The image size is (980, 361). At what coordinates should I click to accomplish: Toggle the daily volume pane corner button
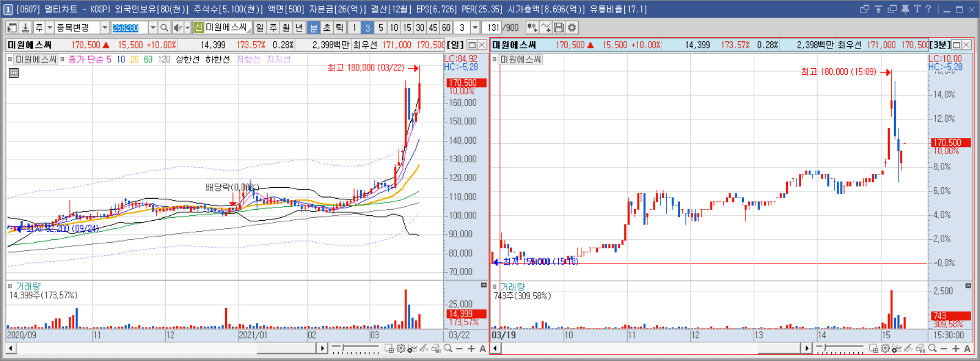483,285
